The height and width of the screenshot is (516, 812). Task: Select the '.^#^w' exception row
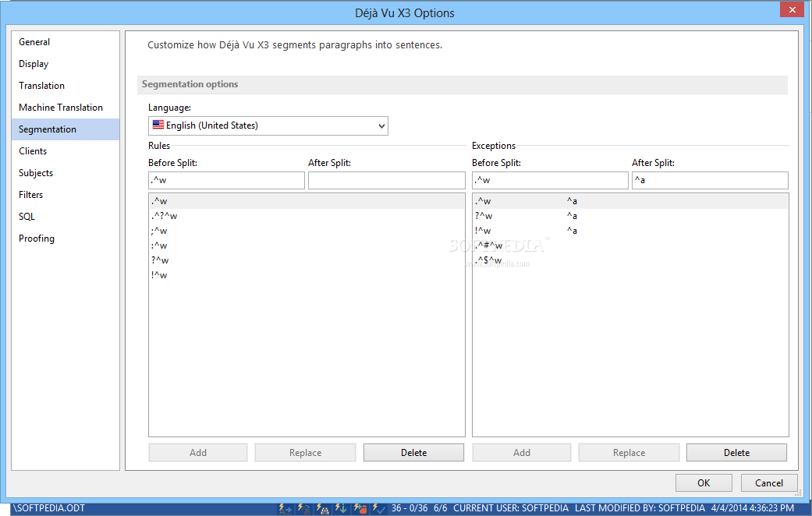tap(630, 246)
